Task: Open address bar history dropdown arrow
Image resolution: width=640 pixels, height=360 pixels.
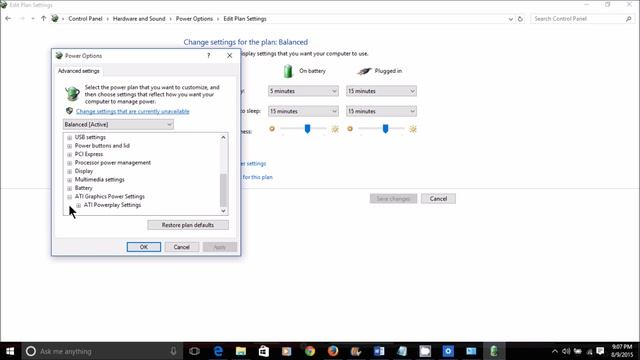Action: pos(511,19)
